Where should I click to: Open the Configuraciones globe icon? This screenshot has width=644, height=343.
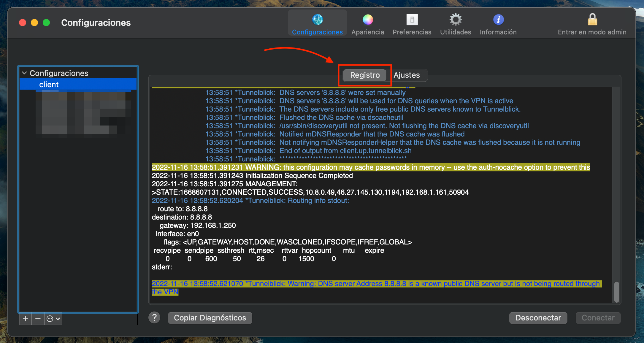click(317, 20)
